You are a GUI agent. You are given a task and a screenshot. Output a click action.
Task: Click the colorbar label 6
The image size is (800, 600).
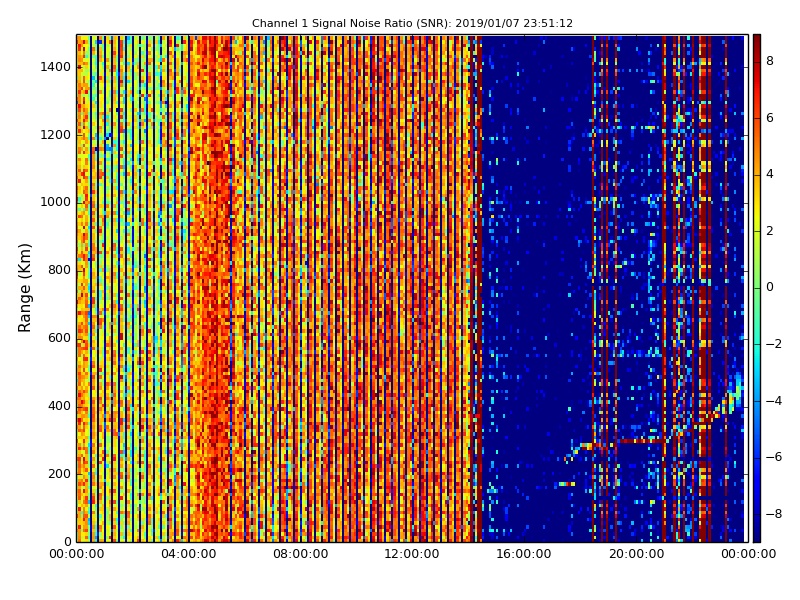770,118
